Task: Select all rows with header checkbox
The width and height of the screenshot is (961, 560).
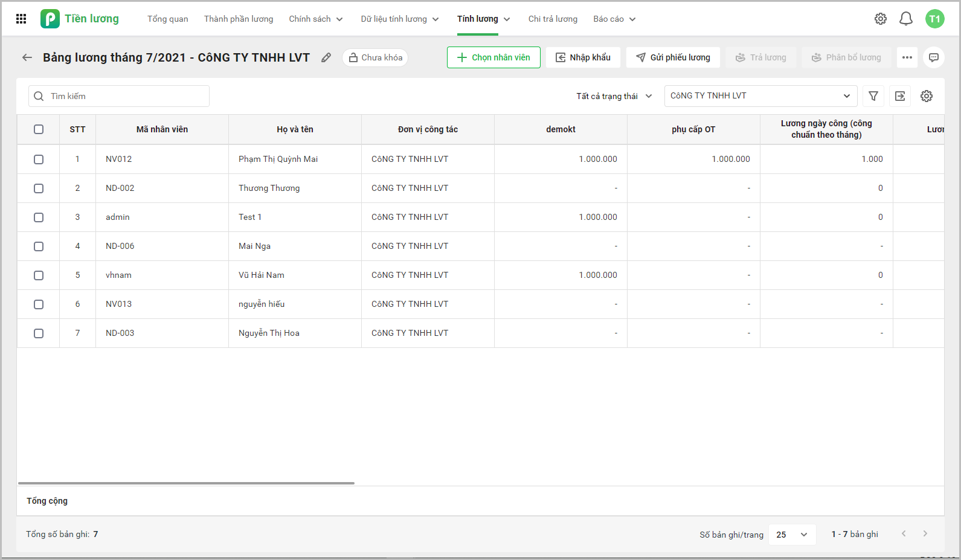Action: click(x=39, y=129)
